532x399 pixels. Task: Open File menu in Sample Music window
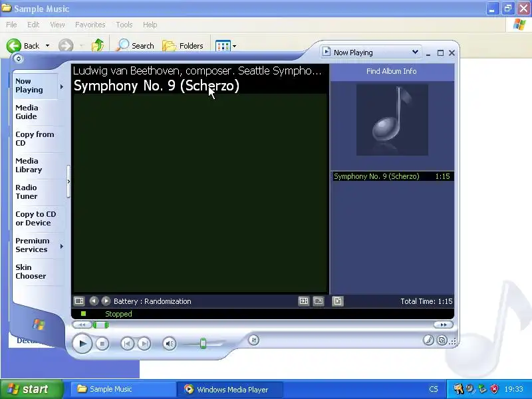click(x=11, y=25)
